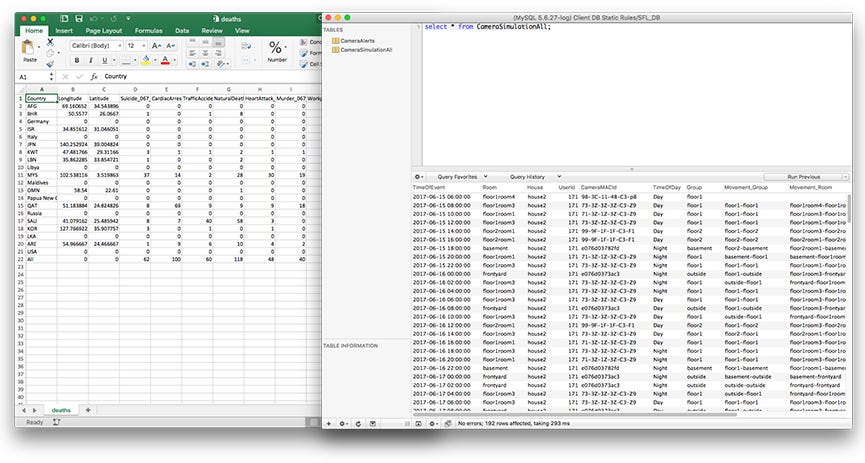Click the Cut scissors icon in Excel
The image size is (865, 463).
pyautogui.click(x=50, y=42)
